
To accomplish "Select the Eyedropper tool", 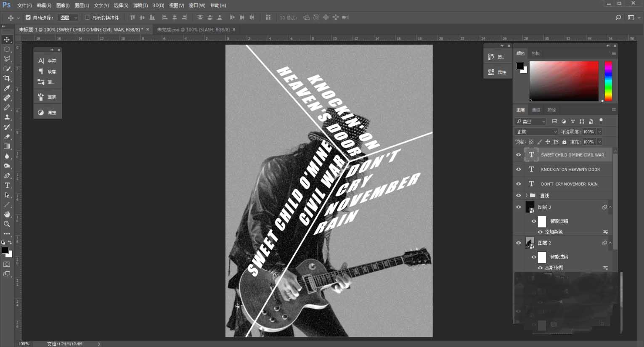I will [x=7, y=88].
